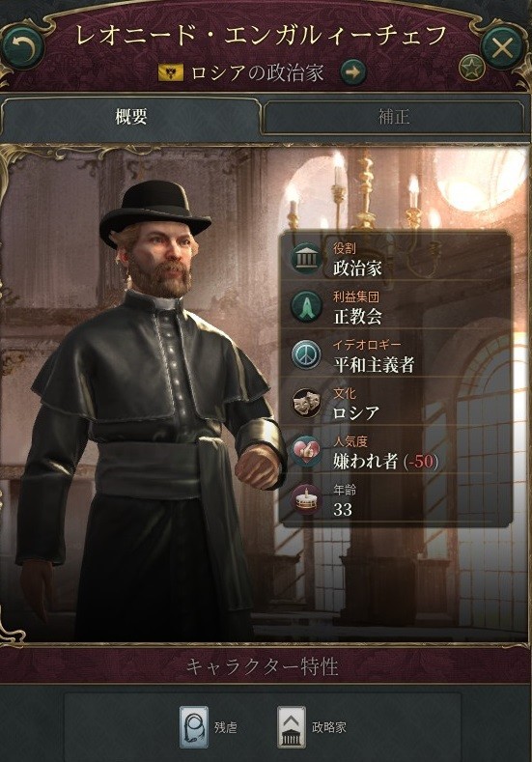The height and width of the screenshot is (762, 532).
Task: Toggle the star pin icon
Action: click(x=470, y=69)
